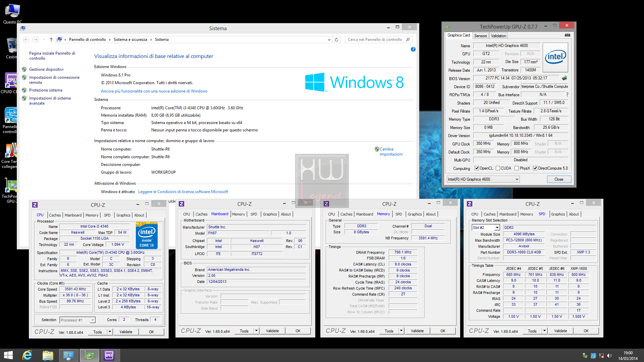The width and height of the screenshot is (644, 362).
Task: Click Close button in GPU-Z
Action: coord(559,179)
